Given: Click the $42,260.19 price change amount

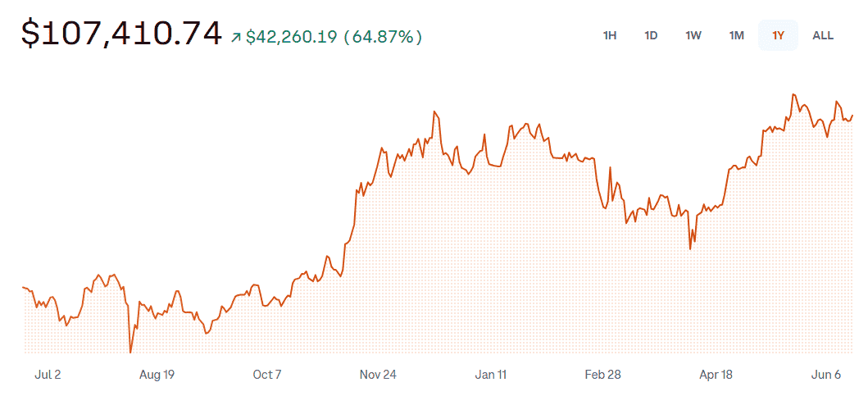Looking at the screenshot, I should [291, 37].
